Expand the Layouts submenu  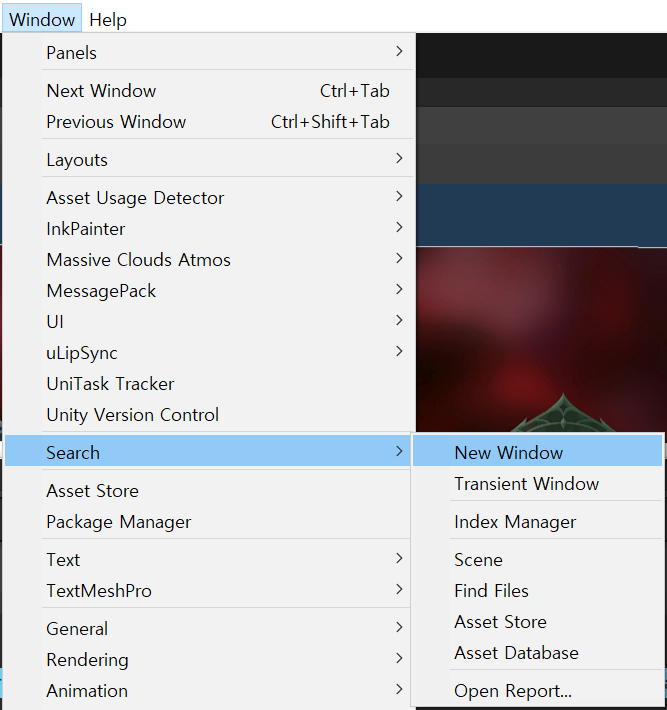click(210, 159)
